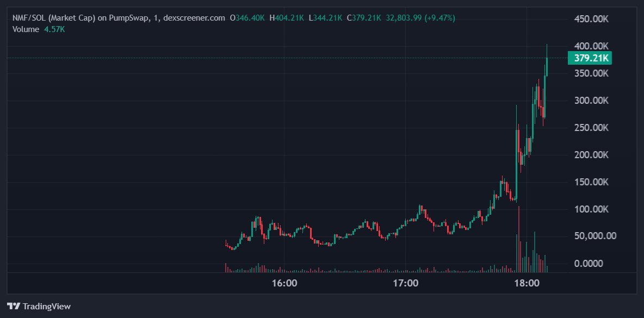Viewport: 644px width, 318px height.
Task: Open the TradingView logo link
Action: coord(39,306)
